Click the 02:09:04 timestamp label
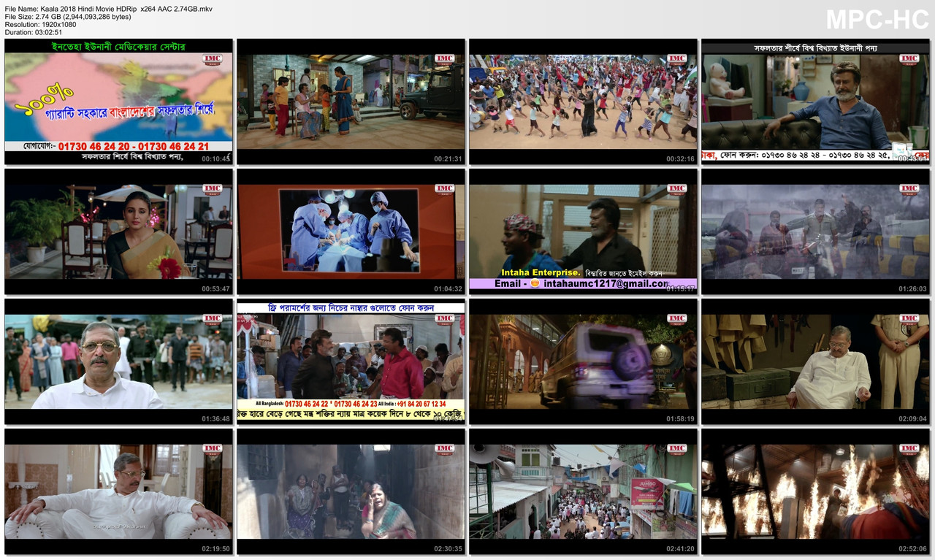This screenshot has width=935, height=560. tap(912, 419)
